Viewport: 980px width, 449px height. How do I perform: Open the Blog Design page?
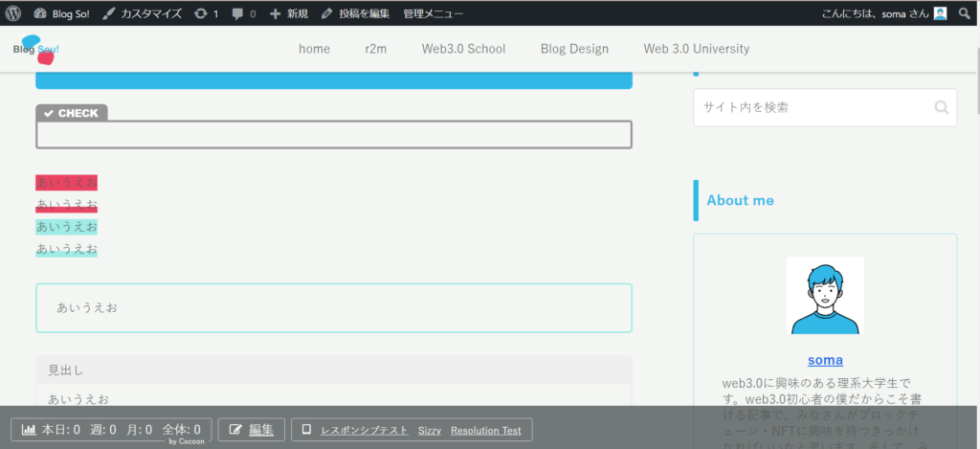coord(574,49)
